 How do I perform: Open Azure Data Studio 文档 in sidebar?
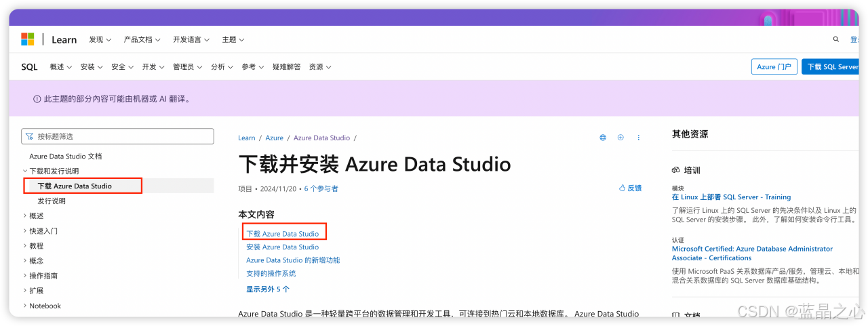coord(66,156)
